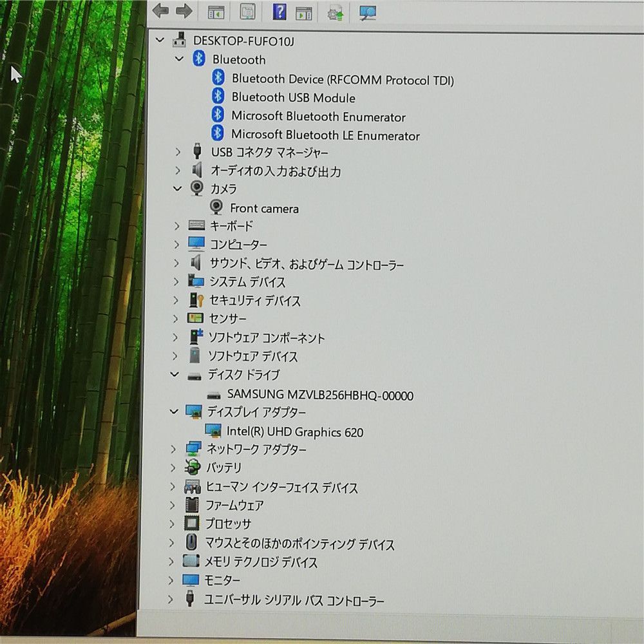Click the Intel UHD Graphics 620 icon
Screen dimensions: 644x644
click(213, 430)
